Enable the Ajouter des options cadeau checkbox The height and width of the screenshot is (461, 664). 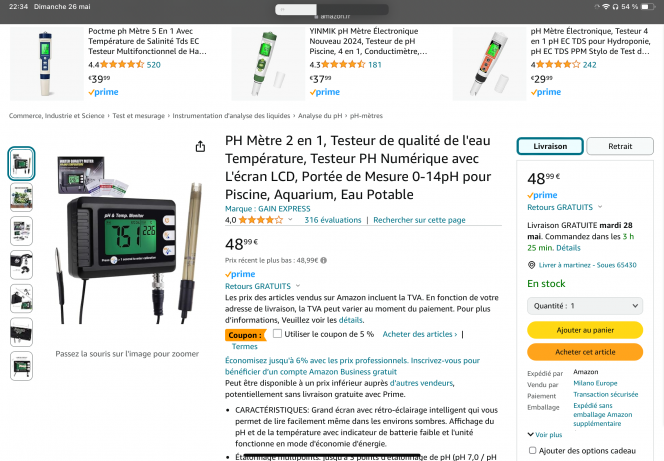pos(532,450)
